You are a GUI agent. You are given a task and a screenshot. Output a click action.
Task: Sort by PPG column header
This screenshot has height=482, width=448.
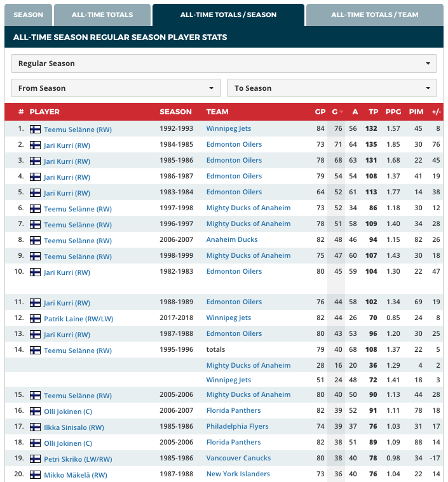pyautogui.click(x=393, y=112)
